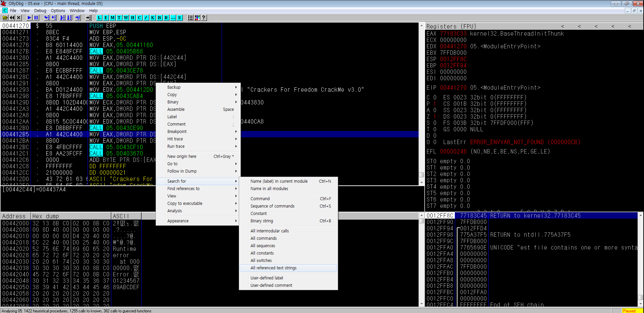The width and height of the screenshot is (644, 313).
Task: Click the Go to address arrow icon
Action: tap(89, 18)
